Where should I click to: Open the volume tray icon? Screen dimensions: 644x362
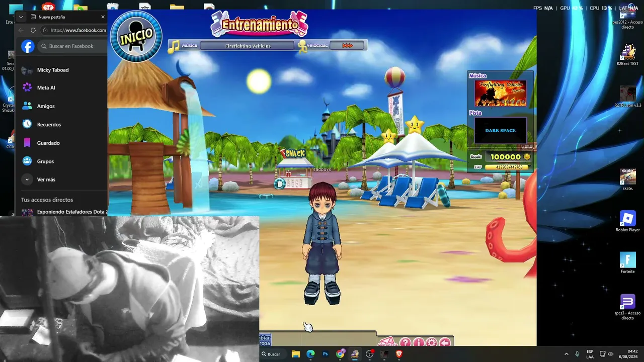click(x=610, y=354)
